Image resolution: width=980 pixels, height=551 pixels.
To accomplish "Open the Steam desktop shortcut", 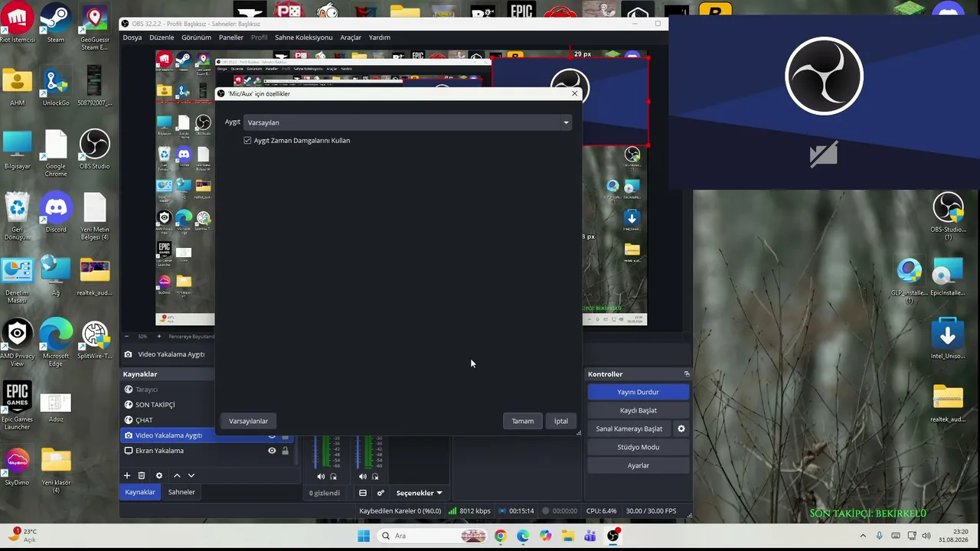I will pos(56,24).
